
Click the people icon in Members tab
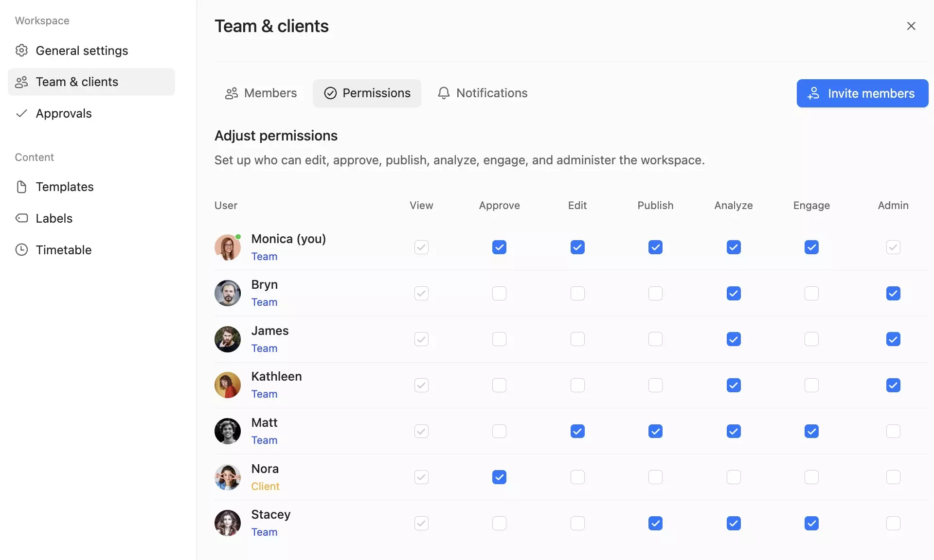232,93
